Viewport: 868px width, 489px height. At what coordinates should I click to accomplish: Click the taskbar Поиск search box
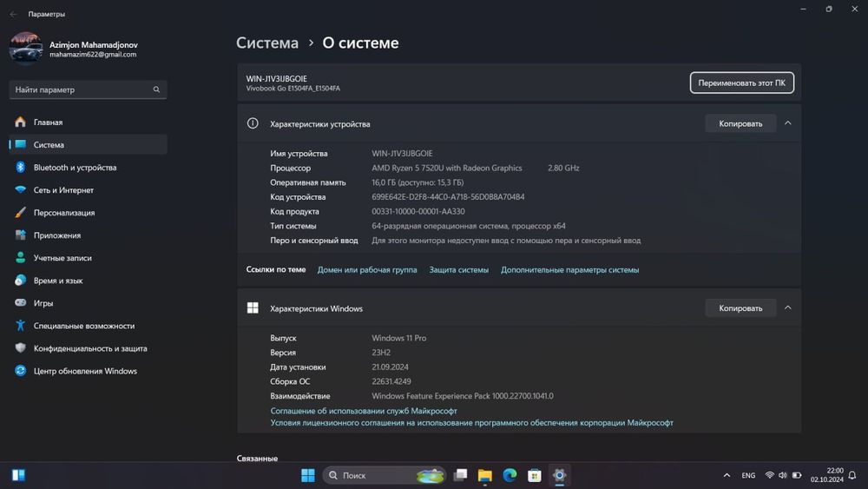[385, 475]
